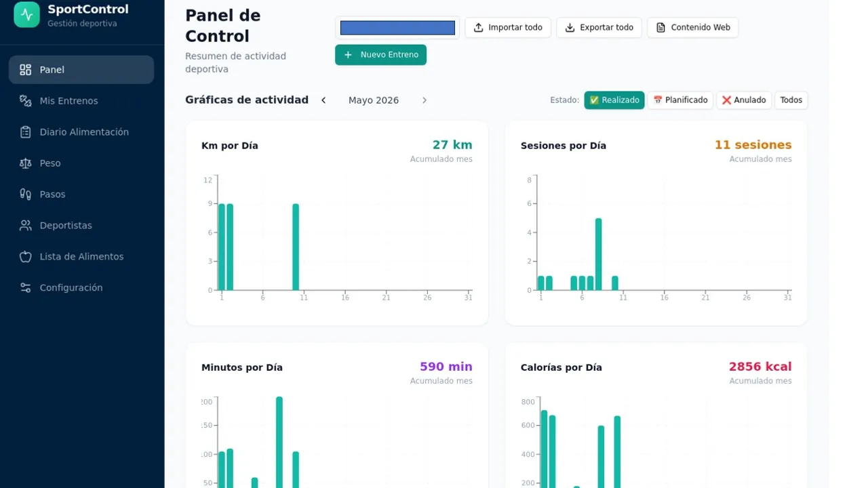The height and width of the screenshot is (488, 868).
Task: Click the Km por Día chart title
Action: tap(230, 146)
